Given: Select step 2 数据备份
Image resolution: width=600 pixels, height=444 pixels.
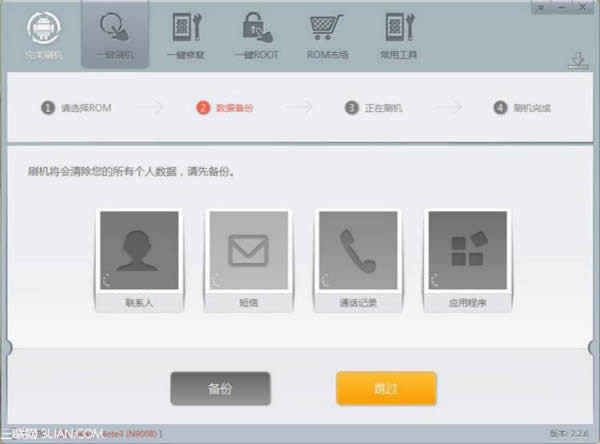Looking at the screenshot, I should click(225, 107).
